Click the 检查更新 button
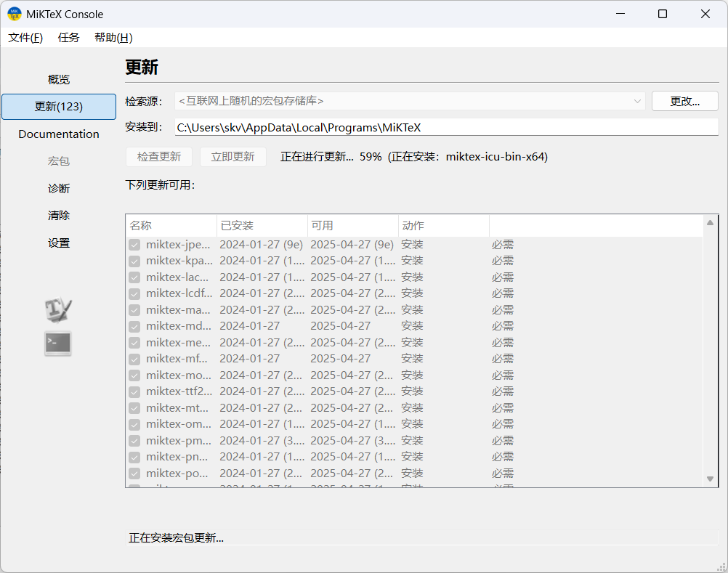This screenshot has height=573, width=728. point(159,157)
